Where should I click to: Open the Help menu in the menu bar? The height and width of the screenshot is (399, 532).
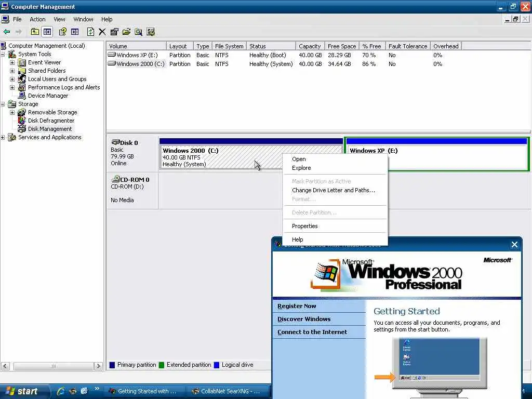click(107, 19)
